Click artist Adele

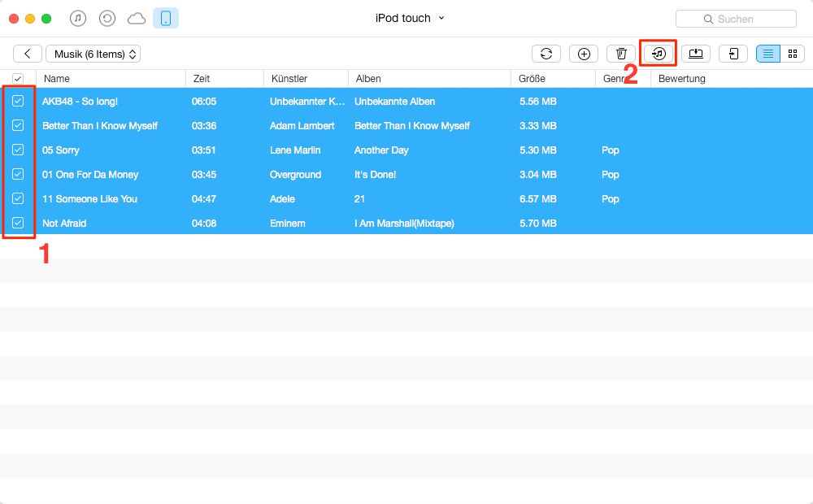pyautogui.click(x=282, y=199)
